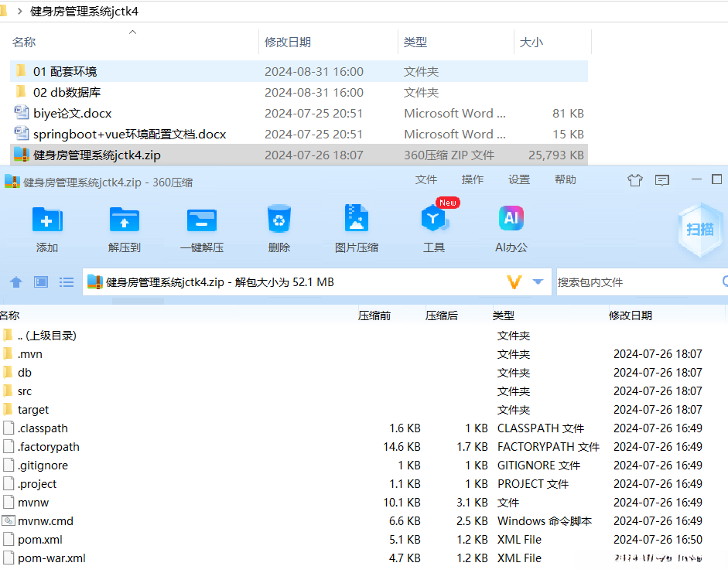Open the 帮助 menu

tap(565, 179)
